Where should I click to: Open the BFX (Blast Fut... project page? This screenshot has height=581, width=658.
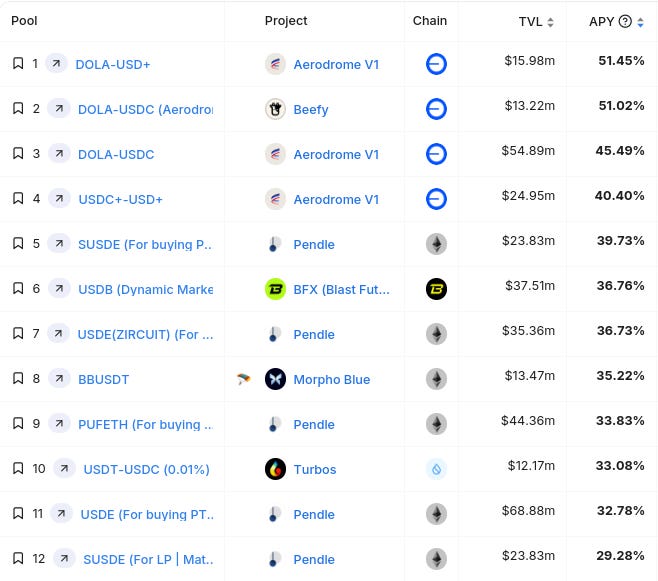click(342, 290)
